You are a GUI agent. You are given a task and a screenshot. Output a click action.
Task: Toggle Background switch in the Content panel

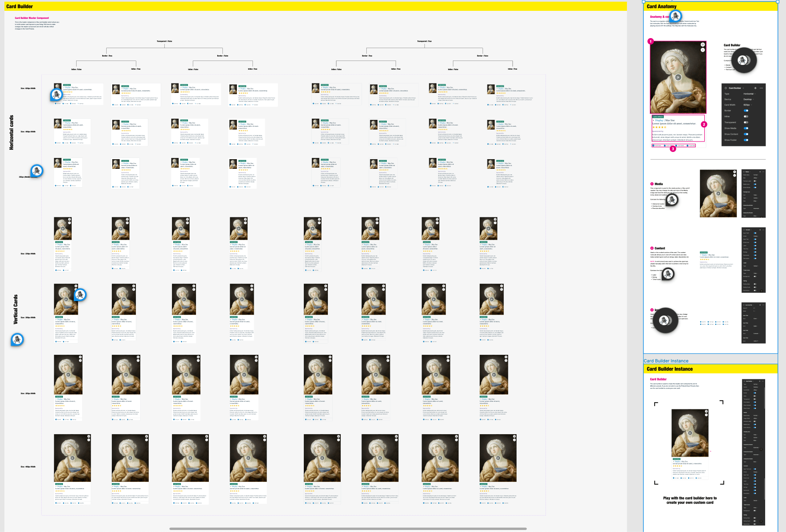coord(755,276)
